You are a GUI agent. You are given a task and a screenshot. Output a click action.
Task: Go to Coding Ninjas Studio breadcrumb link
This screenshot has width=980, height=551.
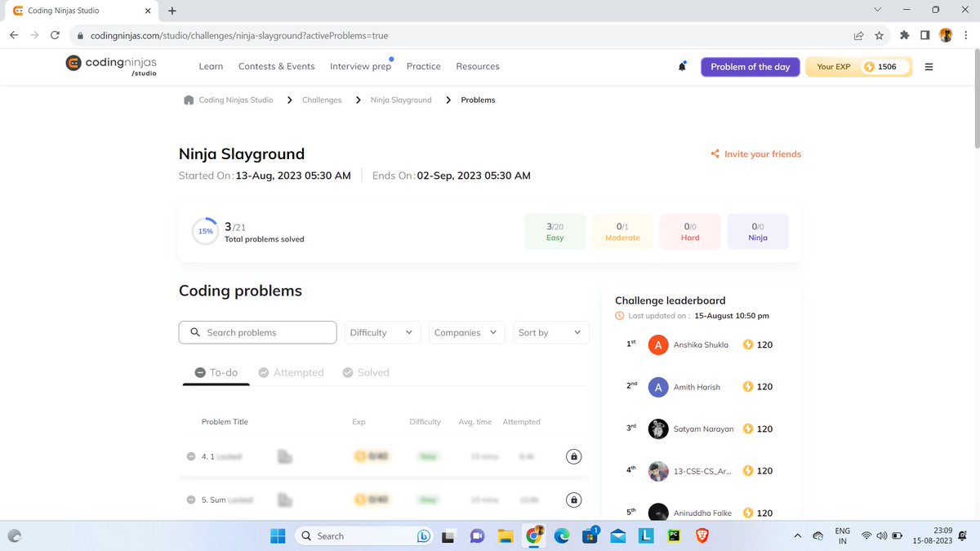coord(236,100)
